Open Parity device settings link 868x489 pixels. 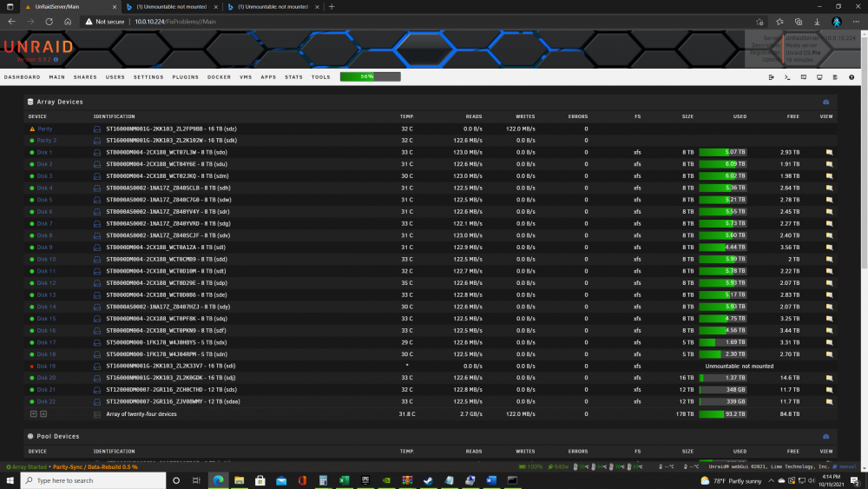[x=45, y=129]
